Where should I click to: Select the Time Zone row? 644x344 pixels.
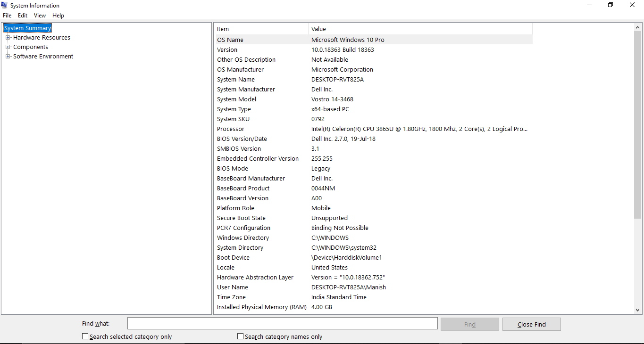[x=374, y=297]
